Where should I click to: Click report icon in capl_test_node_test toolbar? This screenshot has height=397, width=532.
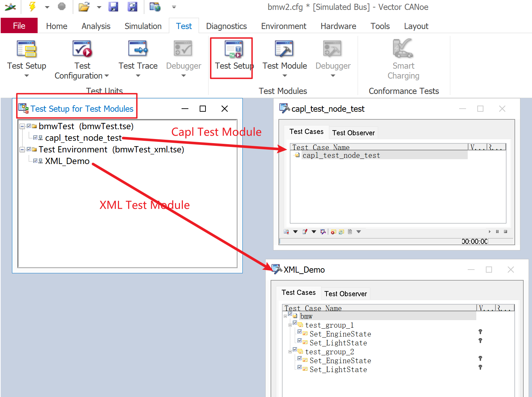[287, 232]
